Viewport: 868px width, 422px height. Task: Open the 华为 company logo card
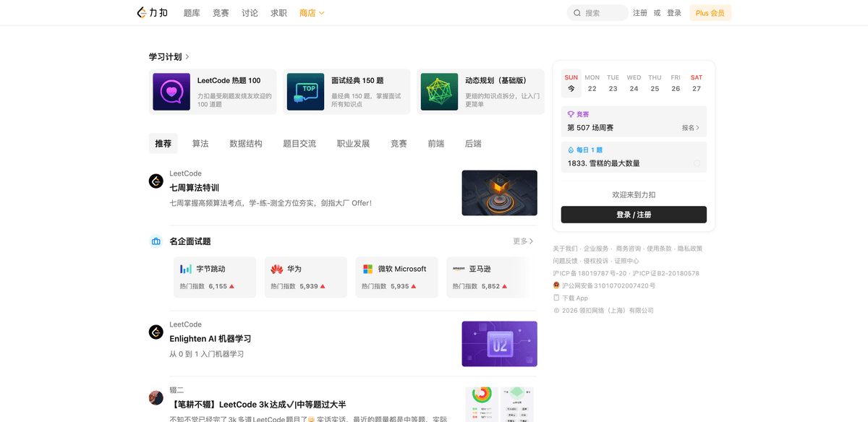pyautogui.click(x=277, y=269)
